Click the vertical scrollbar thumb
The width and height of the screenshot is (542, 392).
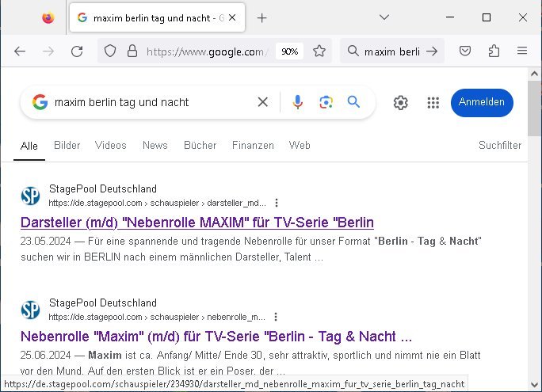coord(534,108)
